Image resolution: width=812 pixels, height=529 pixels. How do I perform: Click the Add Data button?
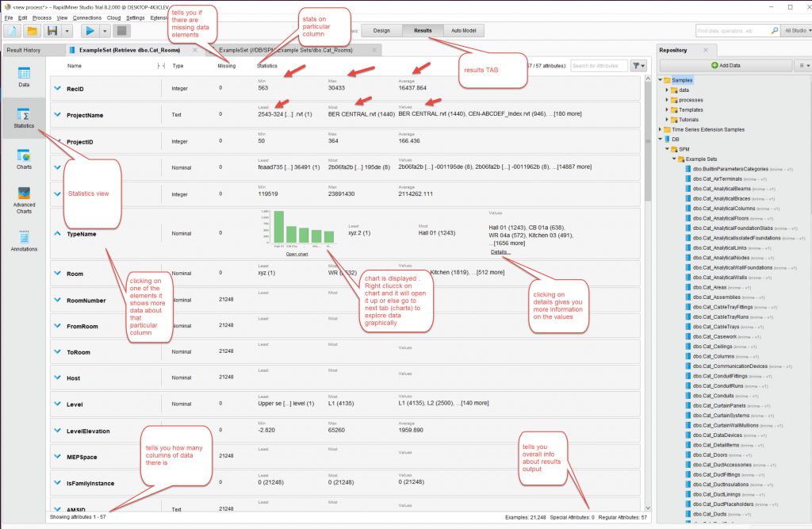tap(725, 65)
